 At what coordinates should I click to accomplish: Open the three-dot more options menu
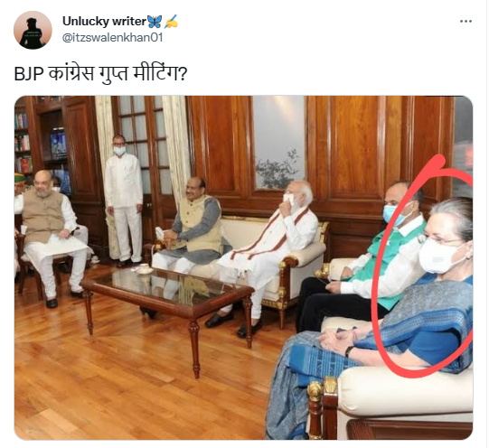465,21
